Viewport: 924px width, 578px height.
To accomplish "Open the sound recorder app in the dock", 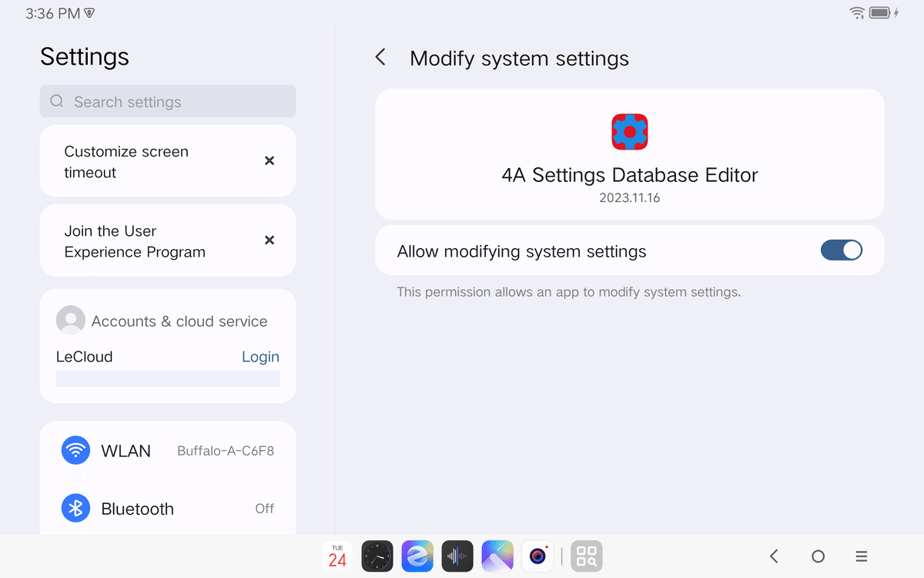I will point(457,556).
